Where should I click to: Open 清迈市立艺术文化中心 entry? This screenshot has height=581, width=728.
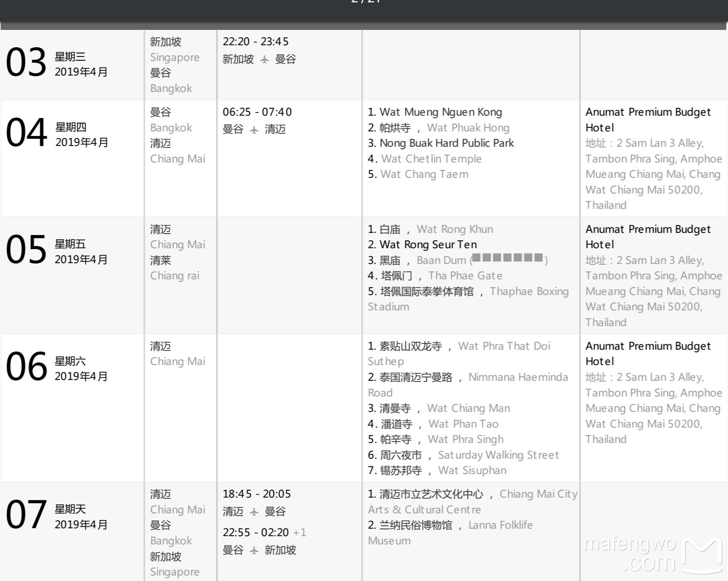tap(472, 502)
